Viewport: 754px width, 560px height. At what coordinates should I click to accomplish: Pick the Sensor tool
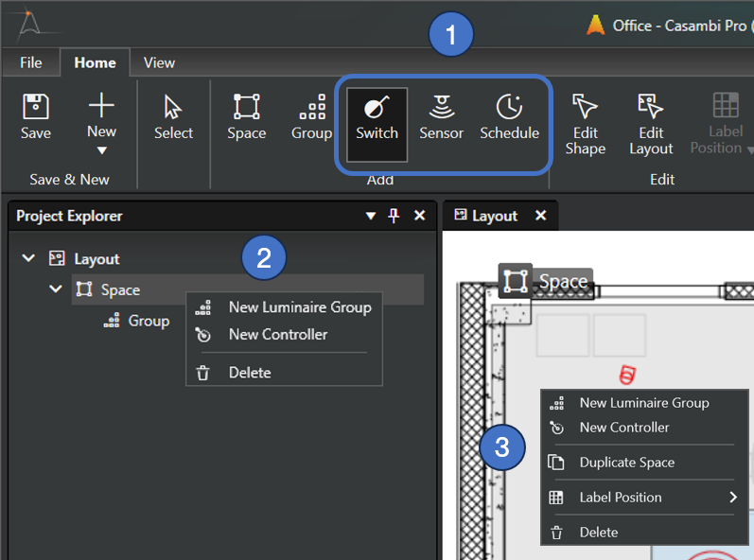[441, 117]
